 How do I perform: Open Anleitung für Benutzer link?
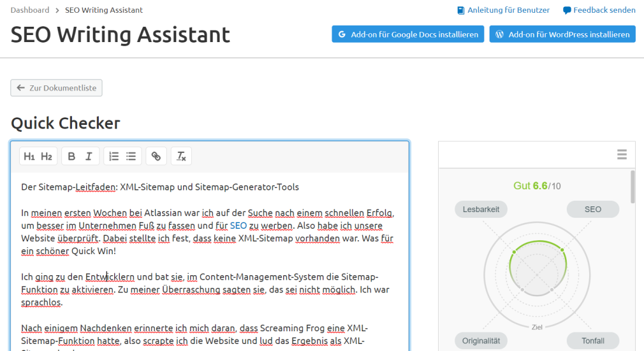point(508,10)
